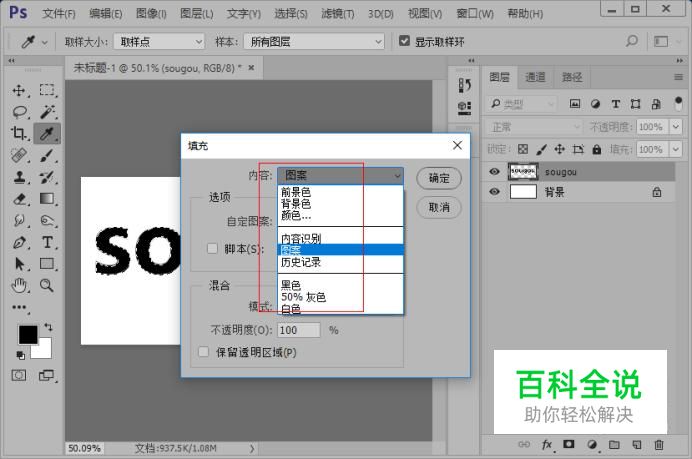Select the Clone Stamp tool

pos(19,177)
